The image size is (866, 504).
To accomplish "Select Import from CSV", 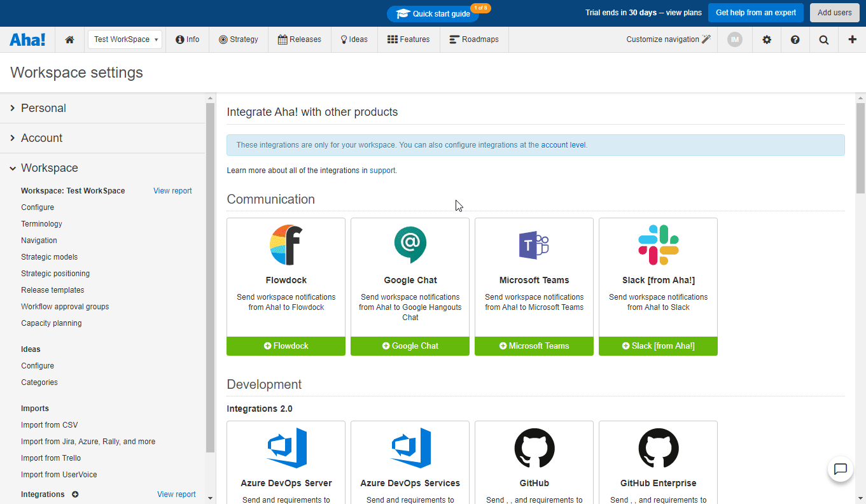I will (x=50, y=425).
